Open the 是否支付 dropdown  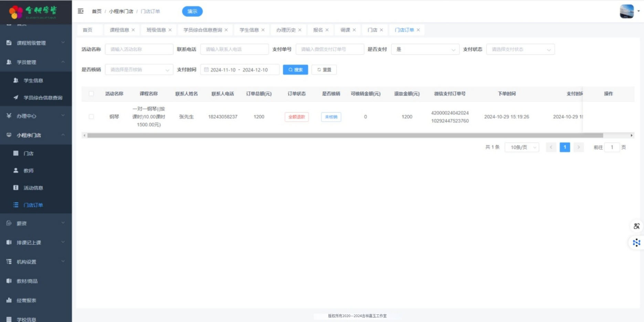click(425, 49)
